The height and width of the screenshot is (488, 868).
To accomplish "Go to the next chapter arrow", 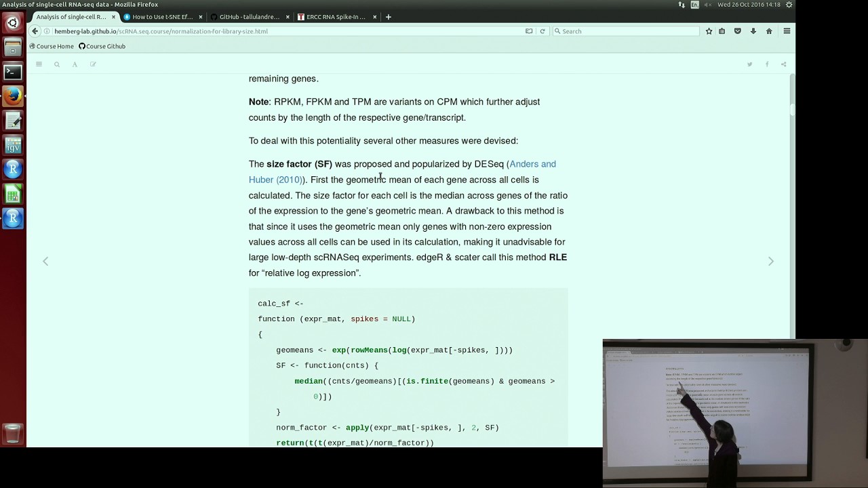I will (x=770, y=261).
